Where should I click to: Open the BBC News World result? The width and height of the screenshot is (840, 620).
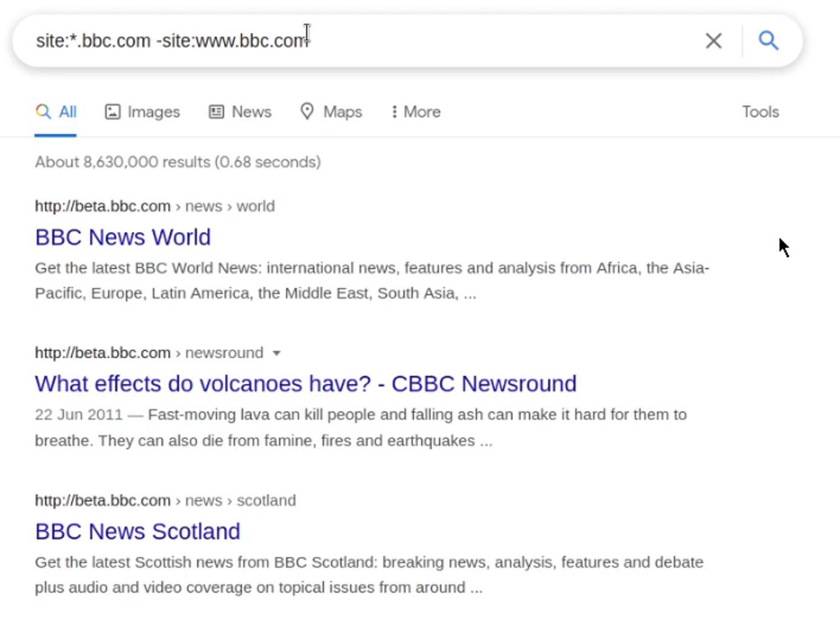pyautogui.click(x=122, y=237)
